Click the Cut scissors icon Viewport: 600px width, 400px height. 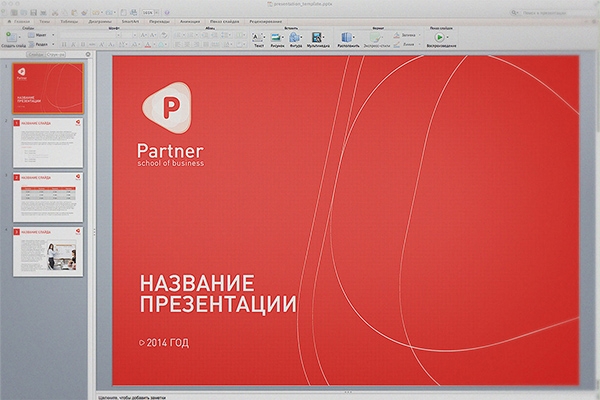[x=55, y=13]
